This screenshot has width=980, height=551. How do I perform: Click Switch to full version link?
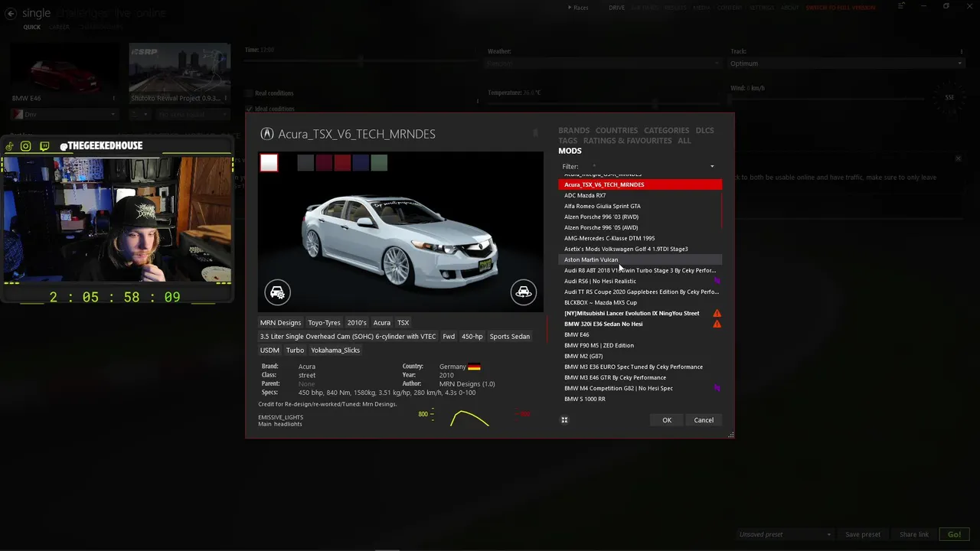(840, 8)
